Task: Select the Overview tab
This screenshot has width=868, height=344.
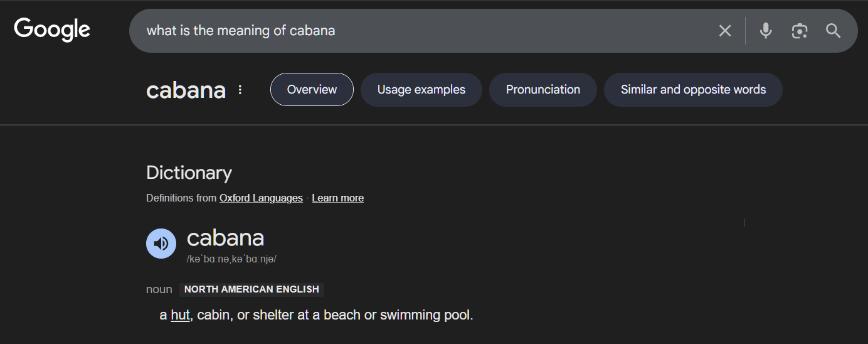Action: (x=312, y=90)
